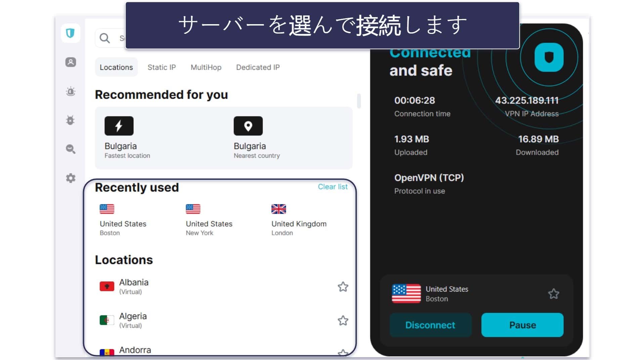The width and height of the screenshot is (644, 360).
Task: Switch to the Locations tab
Action: [116, 67]
